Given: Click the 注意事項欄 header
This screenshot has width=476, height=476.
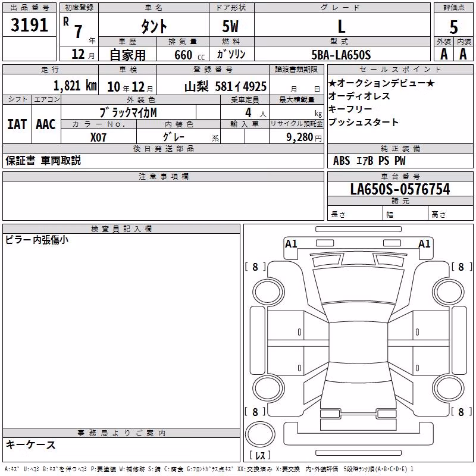Looking at the screenshot, I should (163, 176).
